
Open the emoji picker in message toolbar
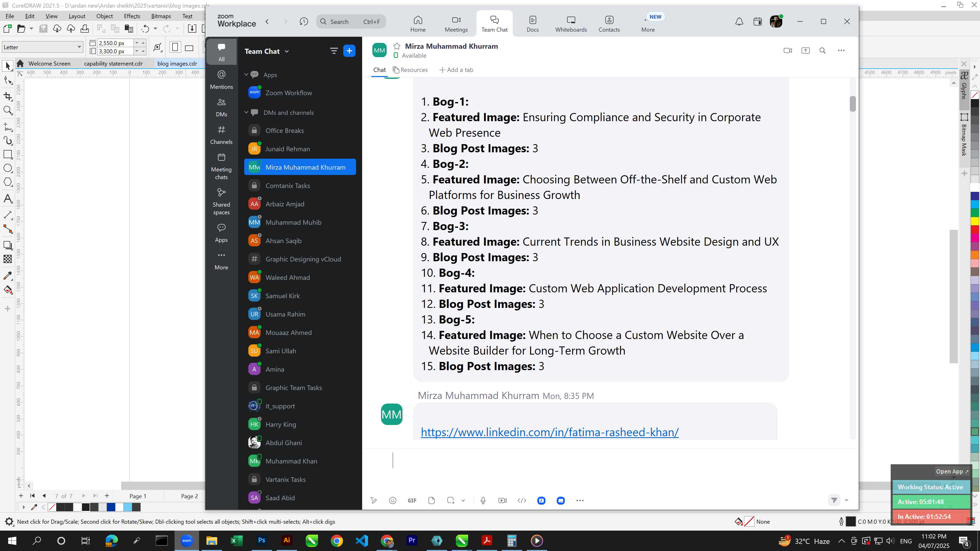pos(393,500)
